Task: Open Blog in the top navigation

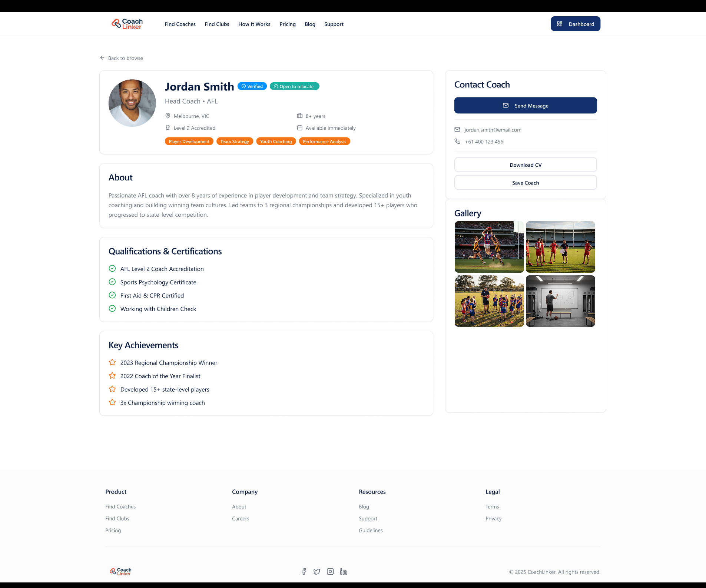Action: (310, 24)
